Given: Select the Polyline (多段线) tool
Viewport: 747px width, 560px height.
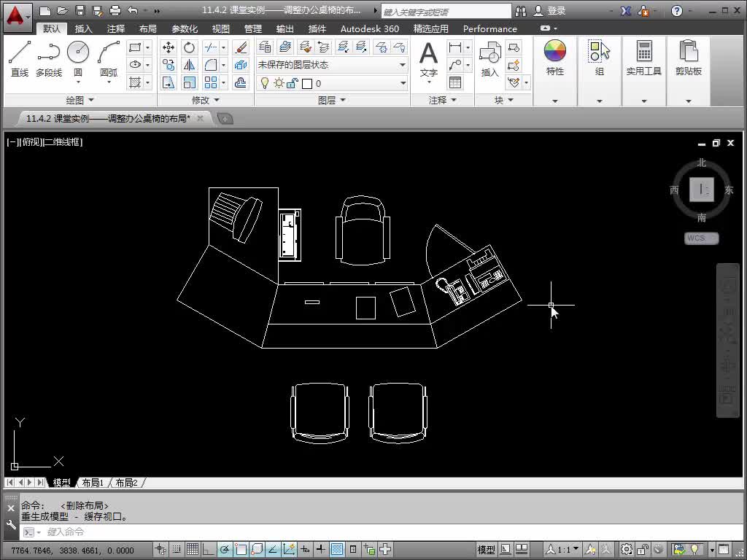Looking at the screenshot, I should point(49,58).
